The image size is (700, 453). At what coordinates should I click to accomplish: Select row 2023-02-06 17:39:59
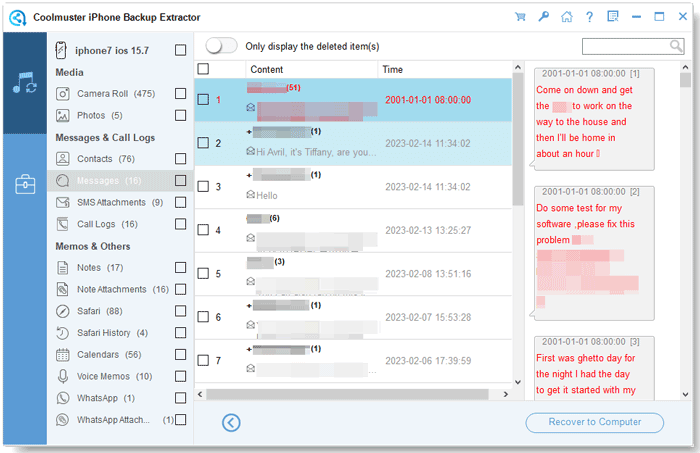(353, 361)
